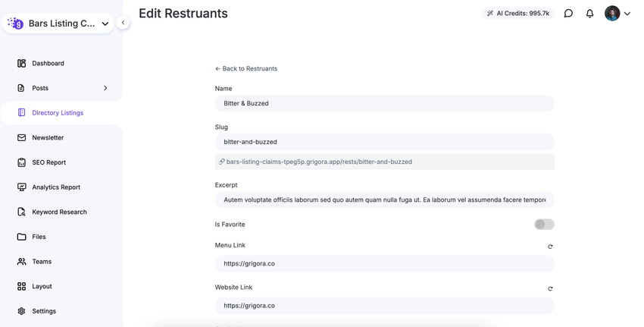Image resolution: width=644 pixels, height=327 pixels.
Task: Click the AI Credits badge
Action: pos(518,14)
